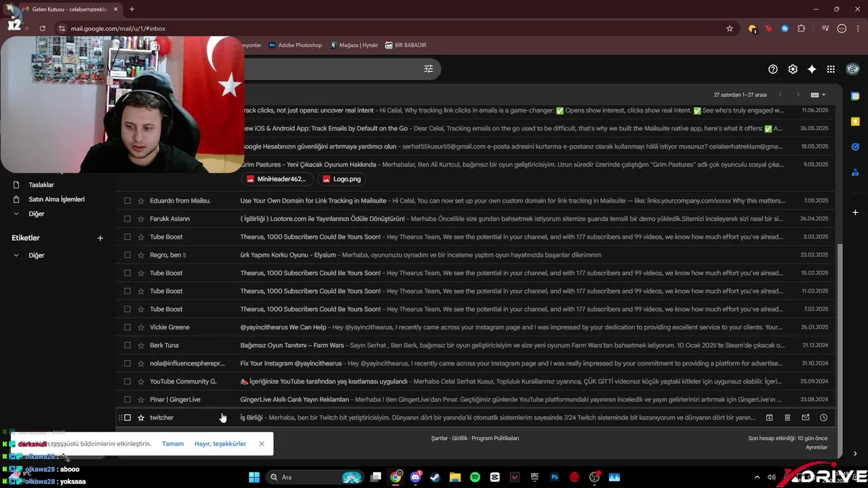Viewport: 868px width, 488px height.
Task: Click the Shazam extension icon
Action: pos(785,28)
